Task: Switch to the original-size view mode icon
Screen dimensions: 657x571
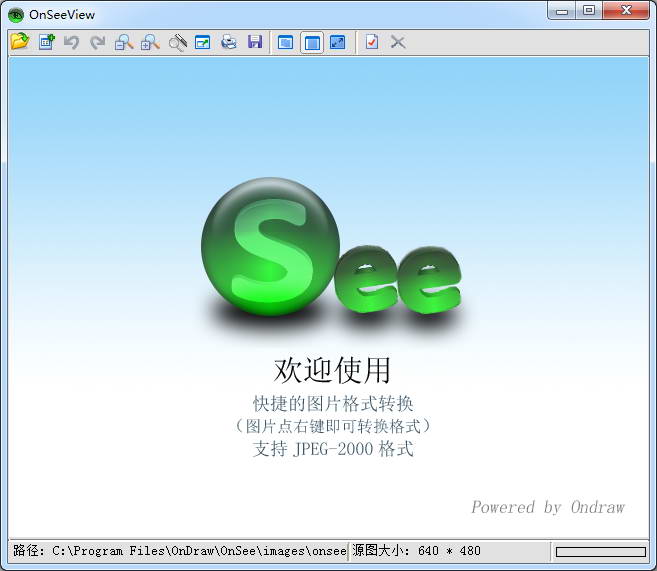Action: pyautogui.click(x=285, y=42)
